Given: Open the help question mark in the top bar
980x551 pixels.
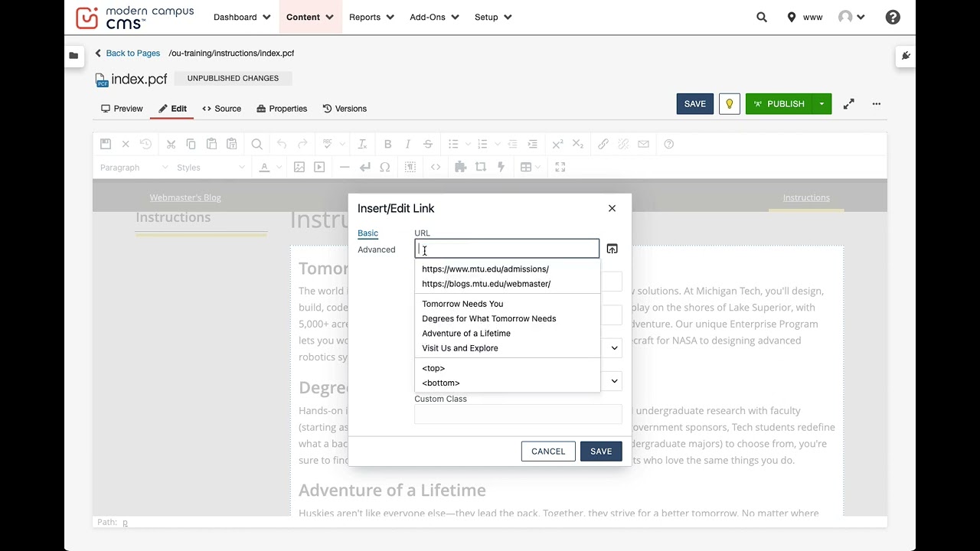Looking at the screenshot, I should tap(893, 17).
